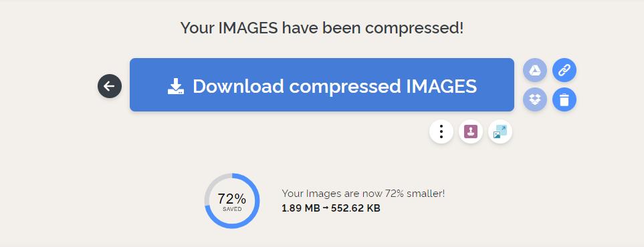The width and height of the screenshot is (644, 247).
Task: Copy the share download link icon
Action: point(564,70)
